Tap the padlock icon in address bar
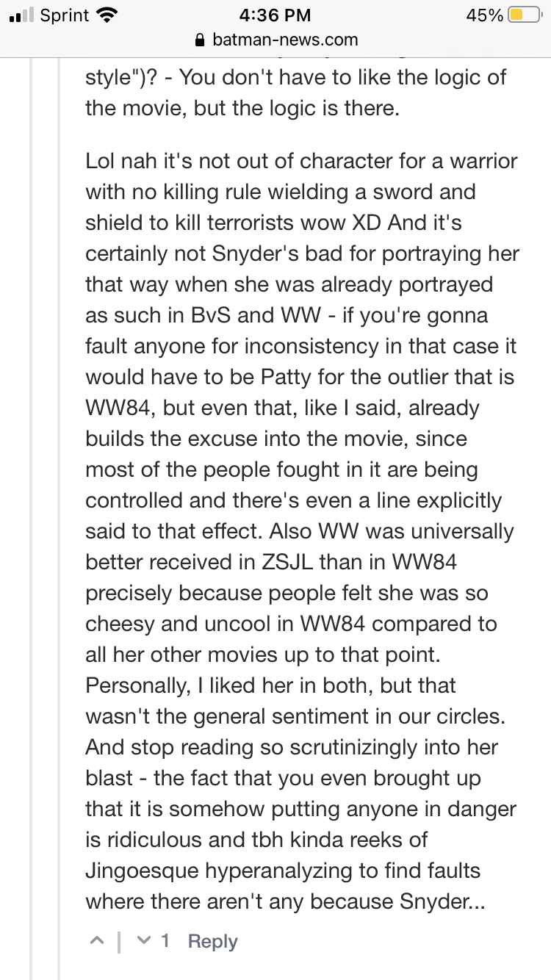This screenshot has height=980, width=551. [200, 40]
